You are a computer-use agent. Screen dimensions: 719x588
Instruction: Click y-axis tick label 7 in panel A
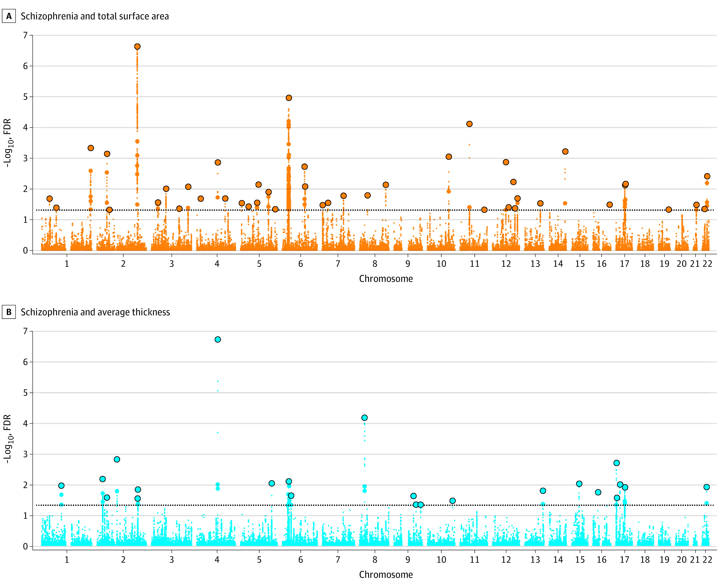pos(25,35)
